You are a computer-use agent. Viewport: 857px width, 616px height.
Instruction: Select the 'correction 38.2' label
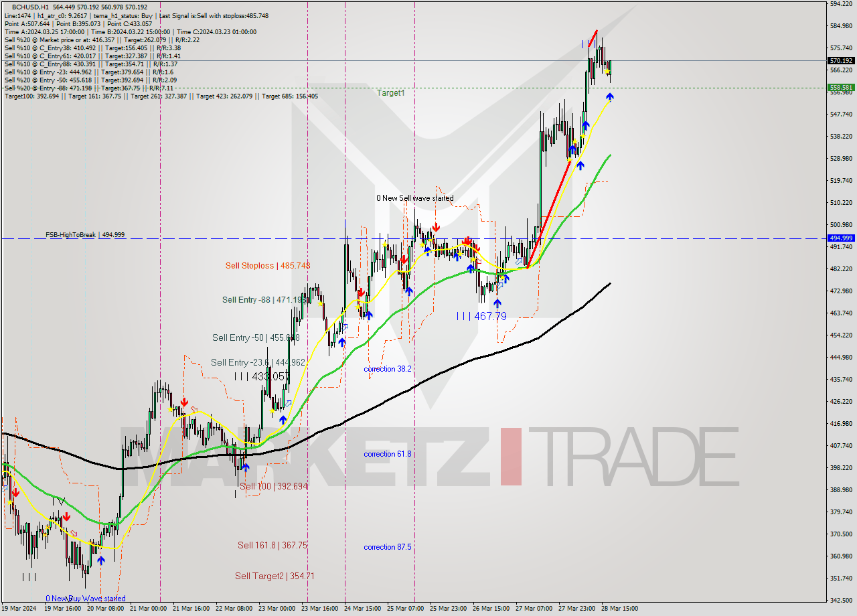click(388, 369)
